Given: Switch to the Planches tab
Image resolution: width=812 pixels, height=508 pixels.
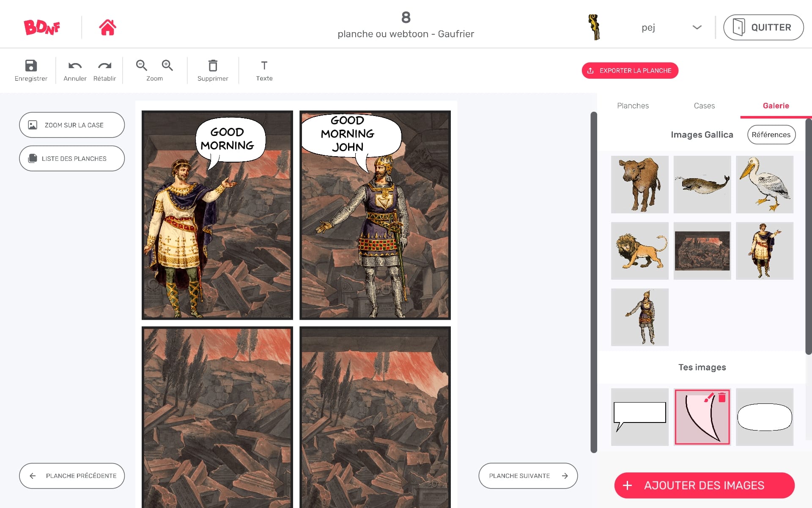Looking at the screenshot, I should [633, 106].
